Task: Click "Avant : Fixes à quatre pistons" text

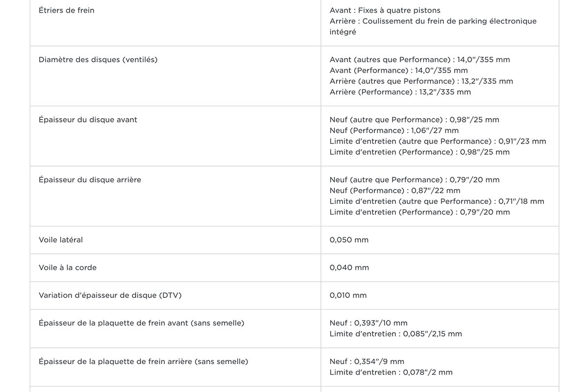Action: pyautogui.click(x=385, y=10)
